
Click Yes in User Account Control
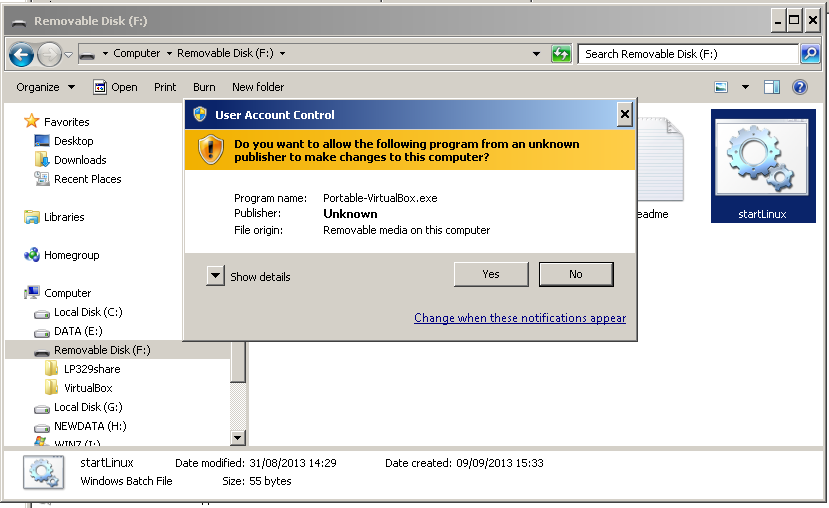(x=491, y=274)
